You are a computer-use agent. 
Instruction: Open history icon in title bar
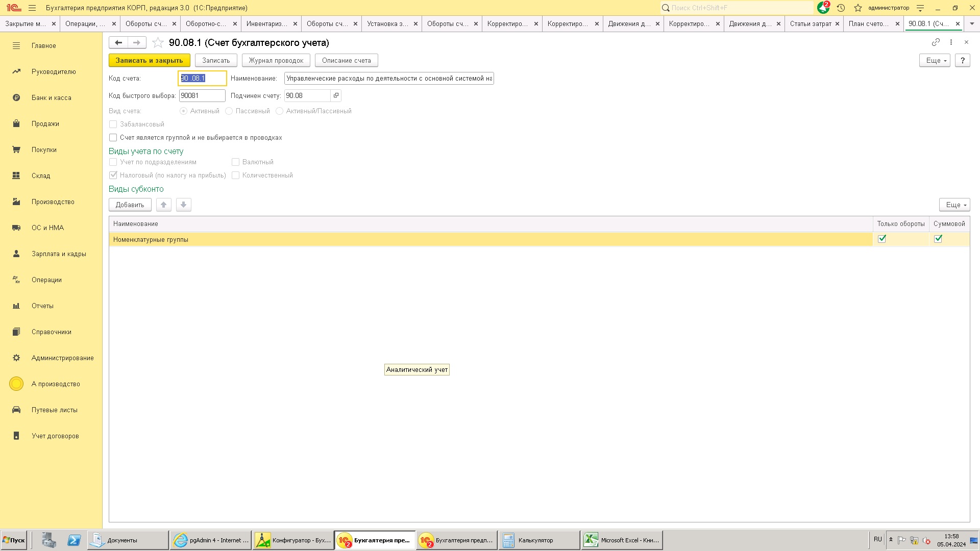tap(841, 8)
